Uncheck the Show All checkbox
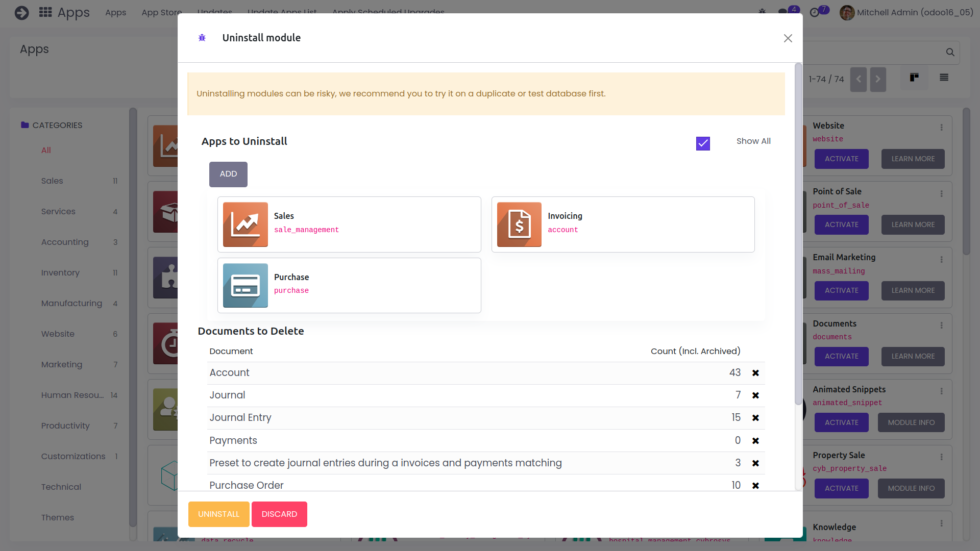Screen dimensions: 980x551 (703, 143)
